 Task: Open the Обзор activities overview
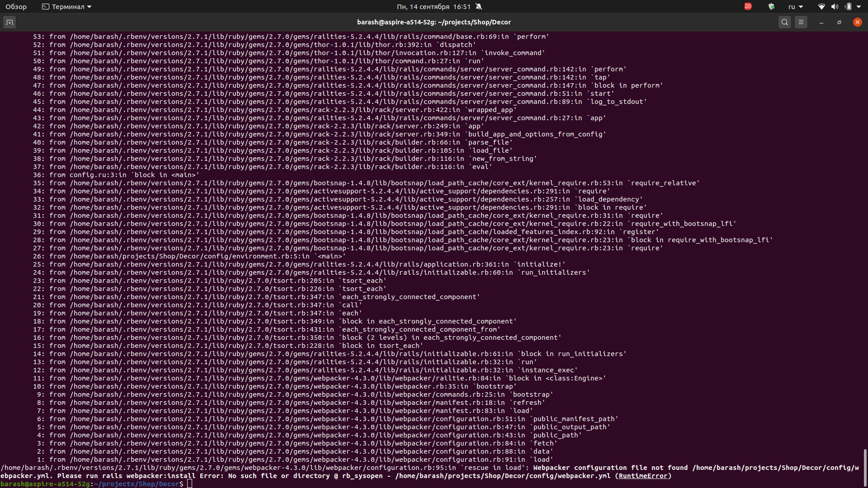(x=16, y=7)
